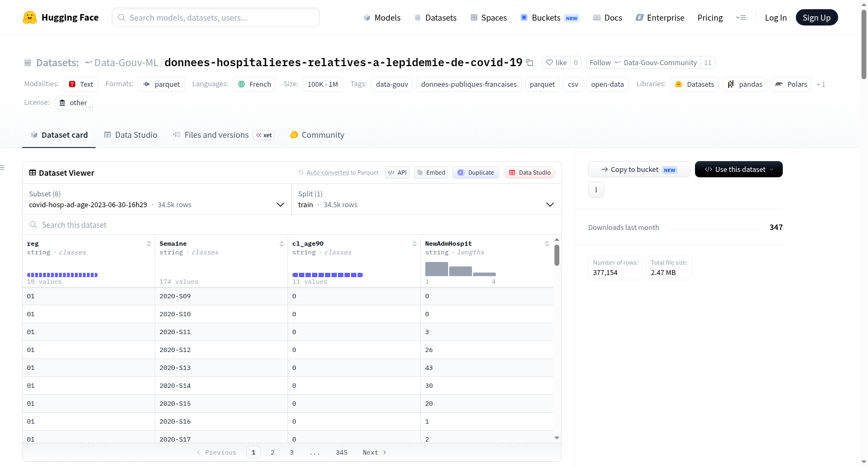Follow Data-Gouv-Community organization
The width and height of the screenshot is (868, 467).
coord(643,63)
